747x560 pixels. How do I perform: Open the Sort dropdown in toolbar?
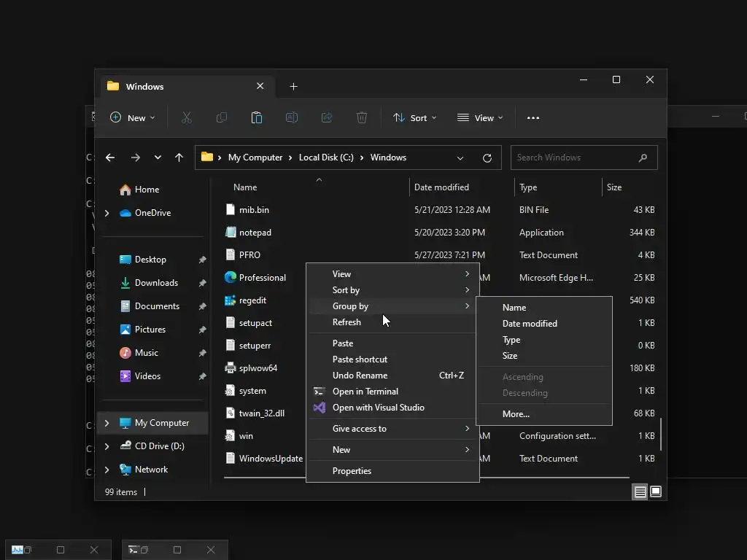pos(414,117)
